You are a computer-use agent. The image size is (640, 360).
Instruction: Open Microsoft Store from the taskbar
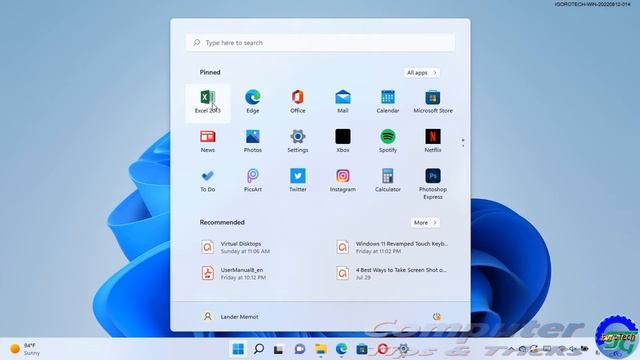(x=362, y=349)
